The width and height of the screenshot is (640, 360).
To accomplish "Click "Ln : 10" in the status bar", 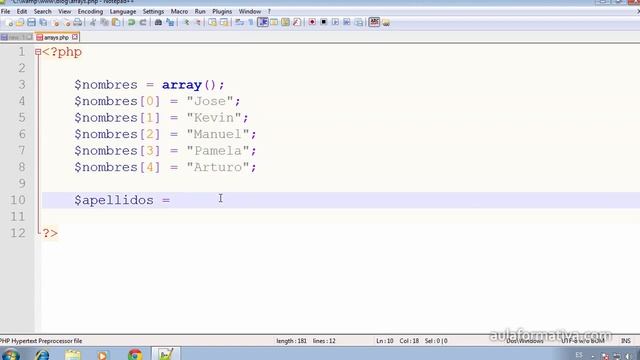I will tap(384, 341).
